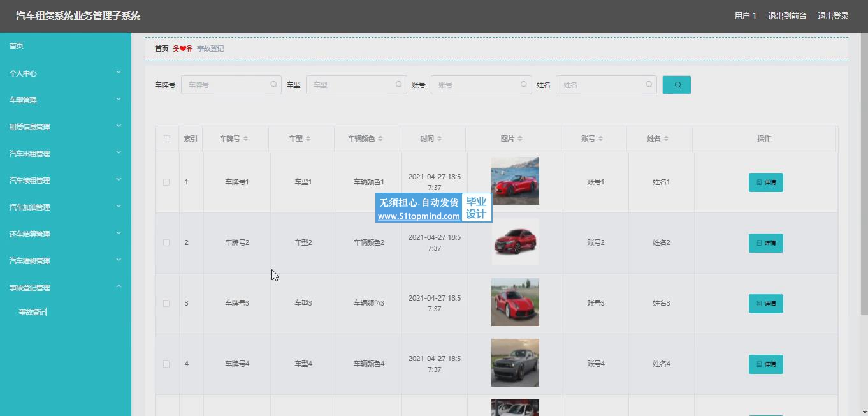Click magnifier icon in 姓名 search field
Image resolution: width=868 pixels, height=416 pixels.
pos(649,84)
